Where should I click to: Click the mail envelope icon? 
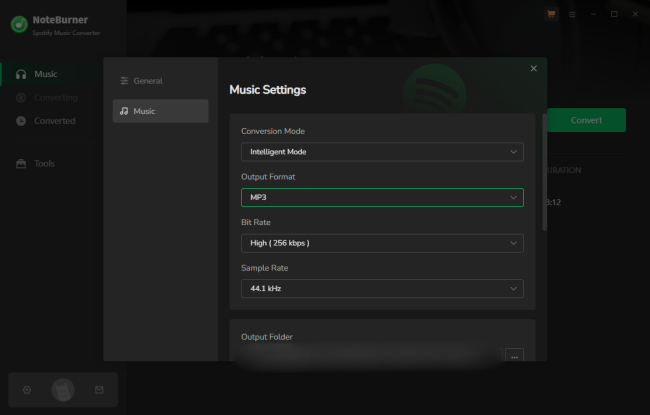(x=99, y=390)
